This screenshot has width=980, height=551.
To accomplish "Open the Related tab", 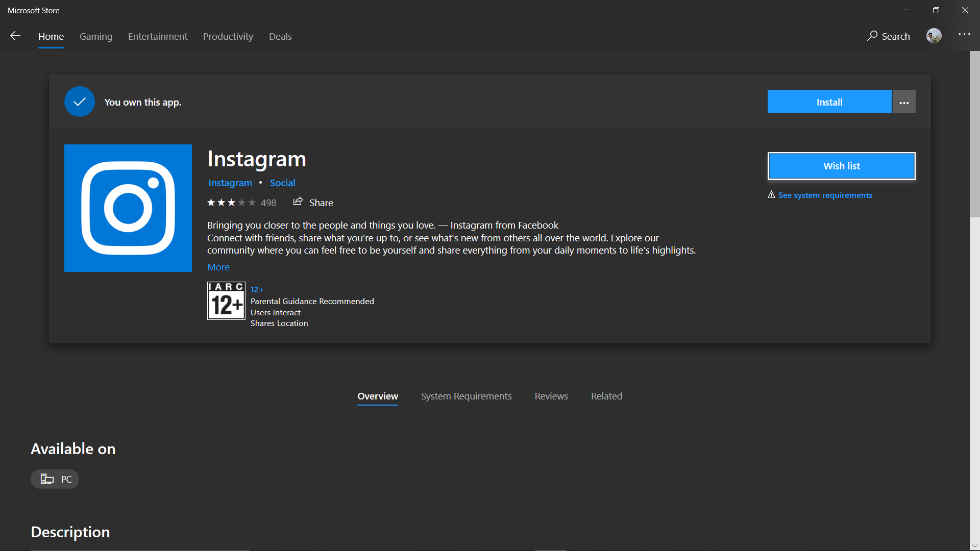I will [x=607, y=396].
